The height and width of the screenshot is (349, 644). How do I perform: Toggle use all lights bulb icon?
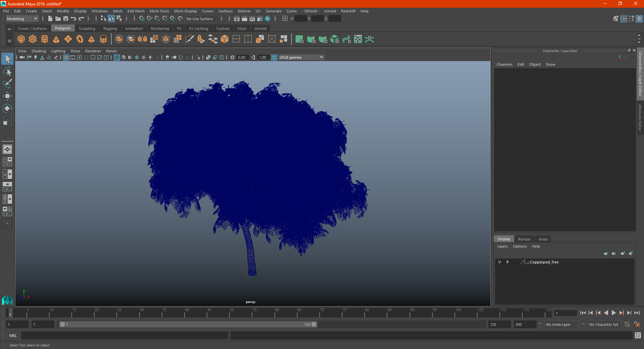(x=150, y=57)
